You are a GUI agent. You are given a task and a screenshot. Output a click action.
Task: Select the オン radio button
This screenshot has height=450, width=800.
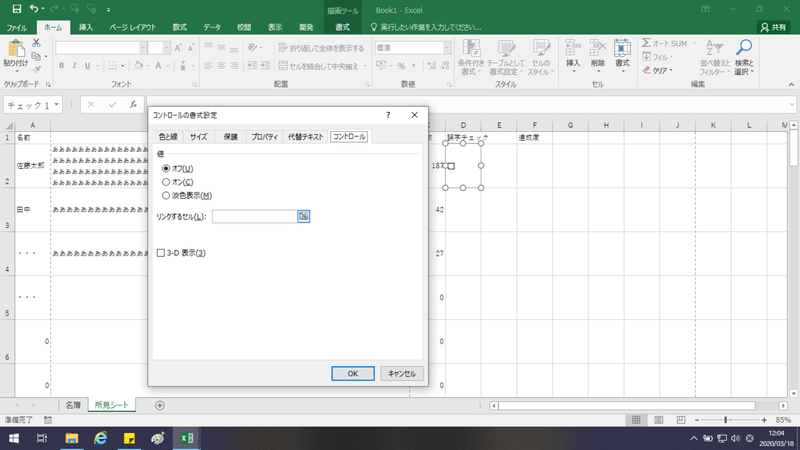[166, 182]
